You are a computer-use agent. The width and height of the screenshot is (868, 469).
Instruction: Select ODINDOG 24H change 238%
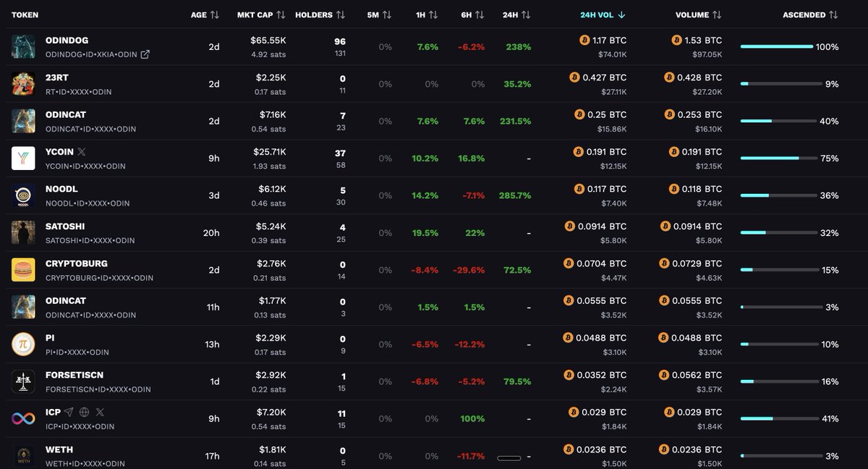[518, 47]
